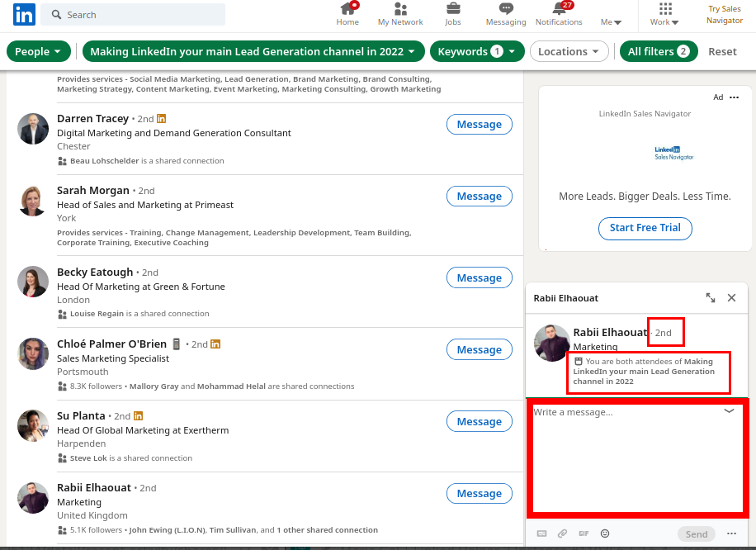The image size is (756, 550).
Task: Click Chloé Palmer O'Brien's profile photo
Action: 33,353
